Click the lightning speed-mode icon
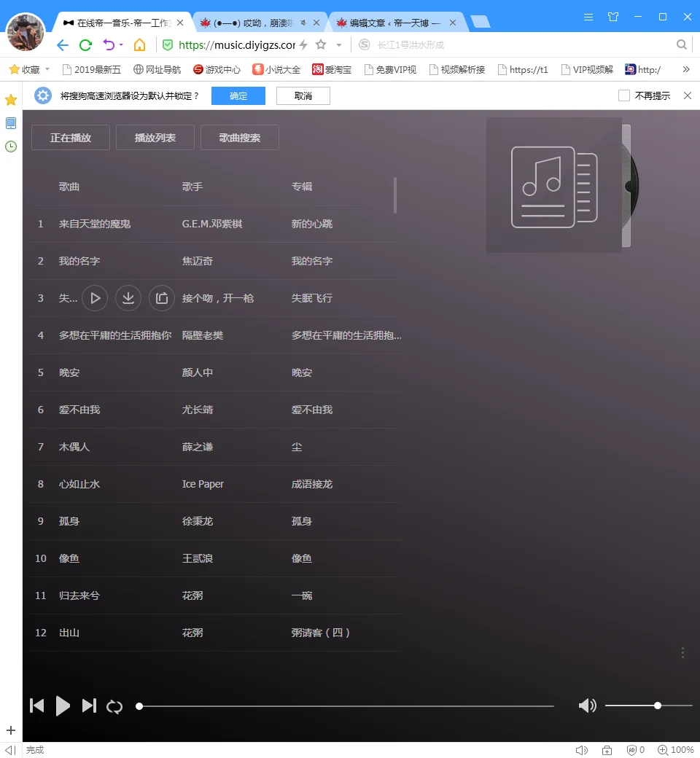The width and height of the screenshot is (700, 758). pyautogui.click(x=303, y=45)
